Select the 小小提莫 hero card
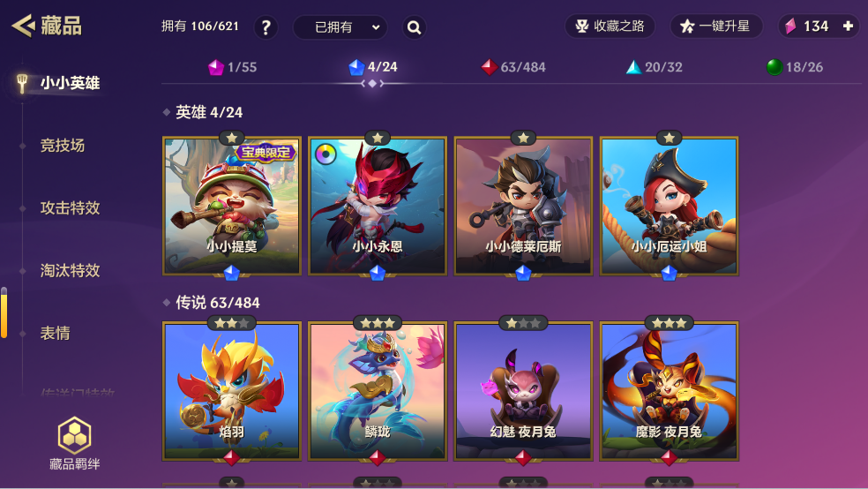The image size is (868, 489). click(232, 206)
